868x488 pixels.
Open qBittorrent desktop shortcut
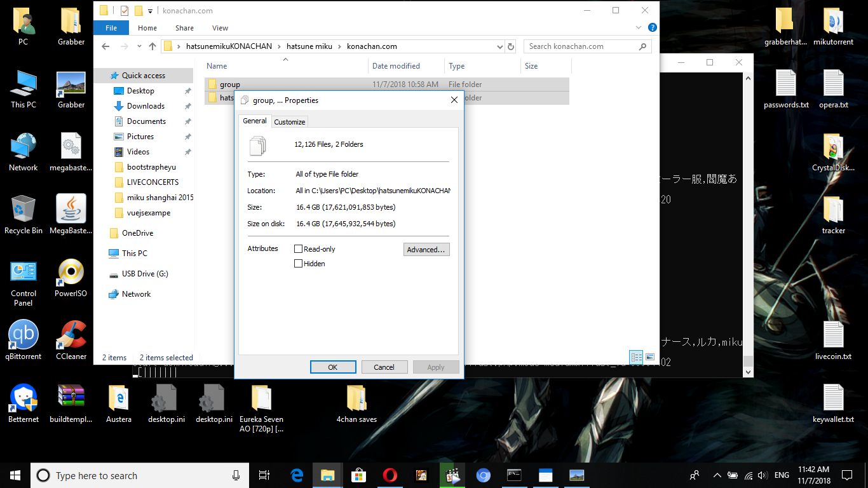24,340
